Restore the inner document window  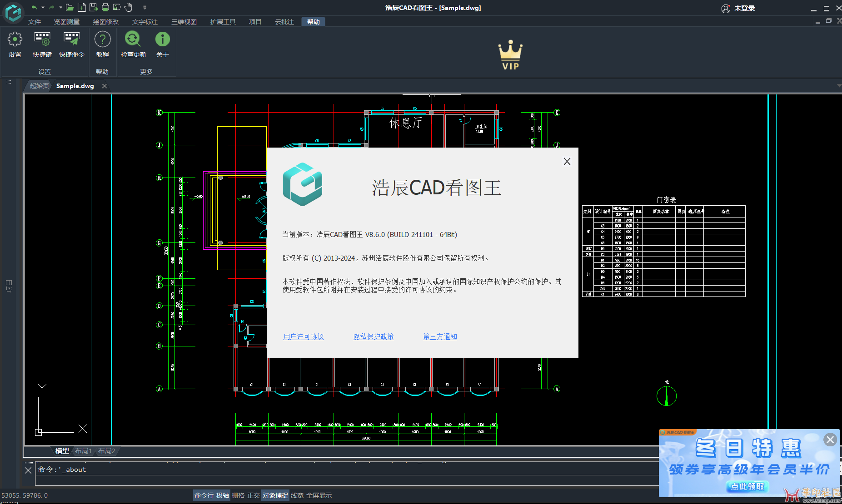828,21
